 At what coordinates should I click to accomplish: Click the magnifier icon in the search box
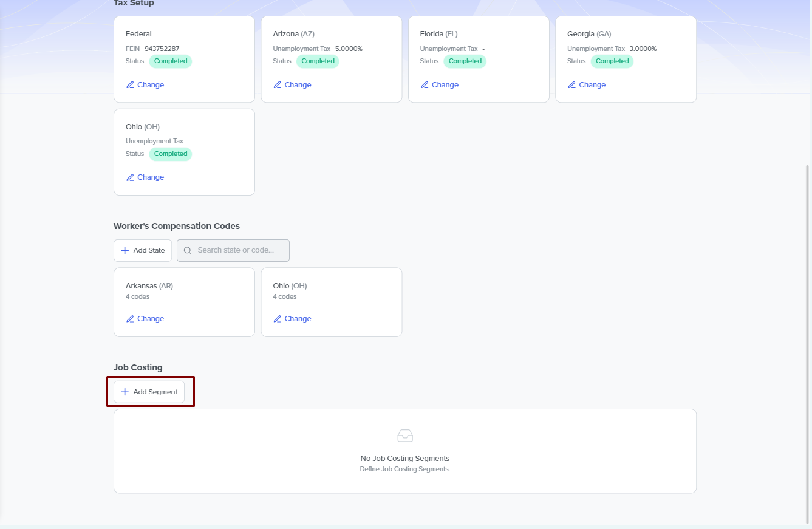coord(188,250)
